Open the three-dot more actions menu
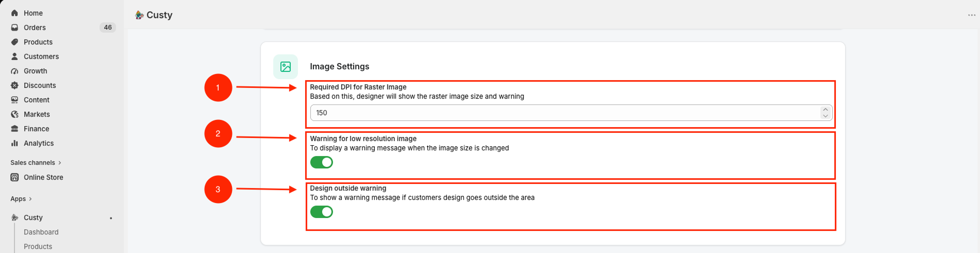 click(972, 15)
